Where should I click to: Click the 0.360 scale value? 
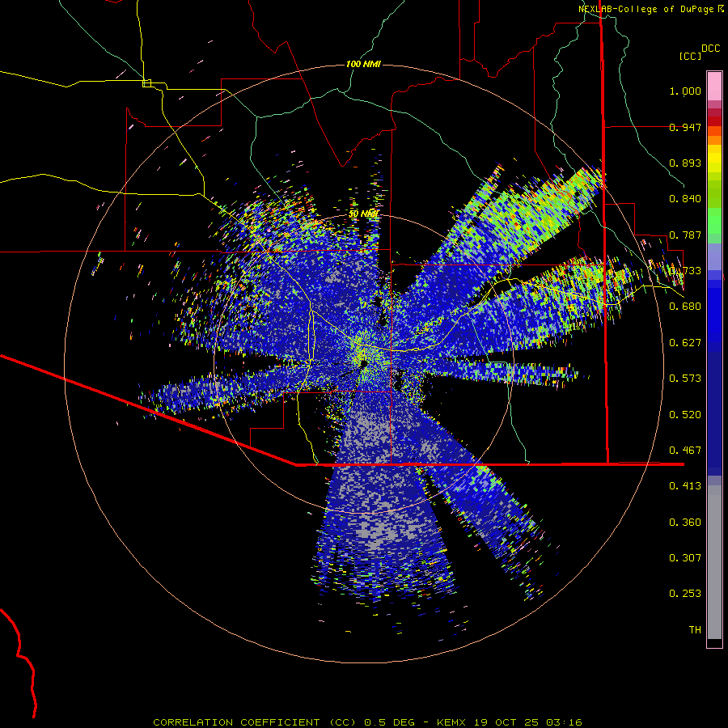(x=685, y=523)
